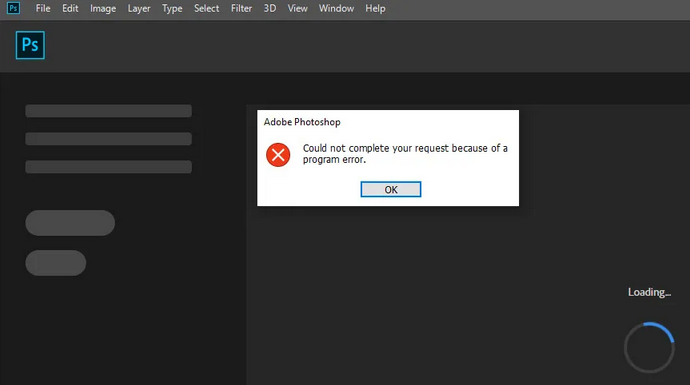The height and width of the screenshot is (385, 690).
Task: Click the 'Loading...' text
Action: coord(649,292)
